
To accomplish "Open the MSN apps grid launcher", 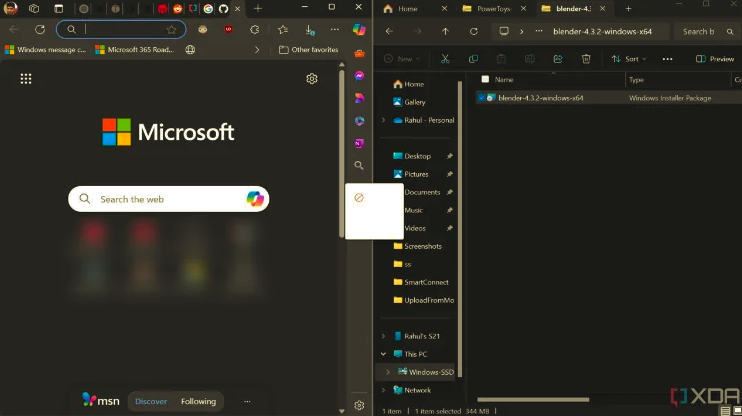I will (26, 79).
